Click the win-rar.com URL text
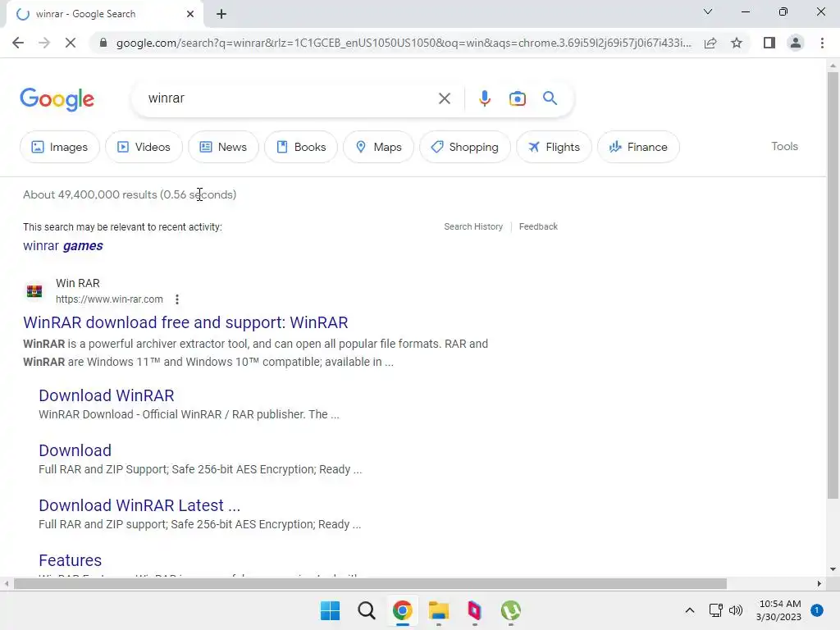The width and height of the screenshot is (840, 630). [x=109, y=299]
